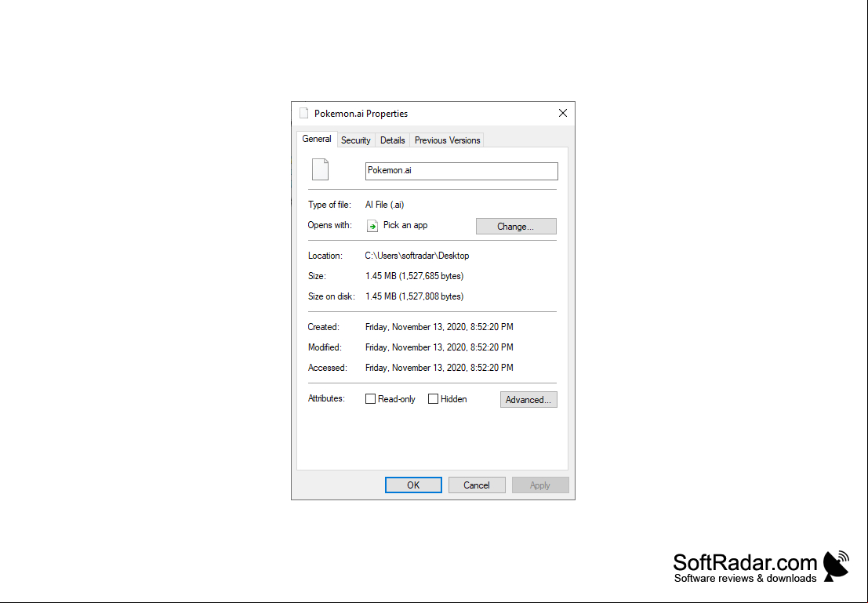Switch to Previous Versions tab
Image resolution: width=868 pixels, height=603 pixels.
(447, 140)
